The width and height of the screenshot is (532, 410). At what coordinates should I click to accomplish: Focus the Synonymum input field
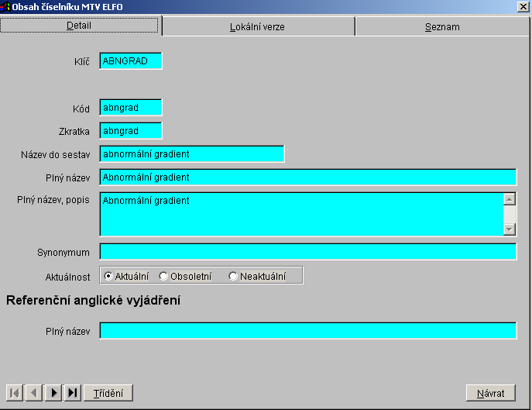click(307, 252)
